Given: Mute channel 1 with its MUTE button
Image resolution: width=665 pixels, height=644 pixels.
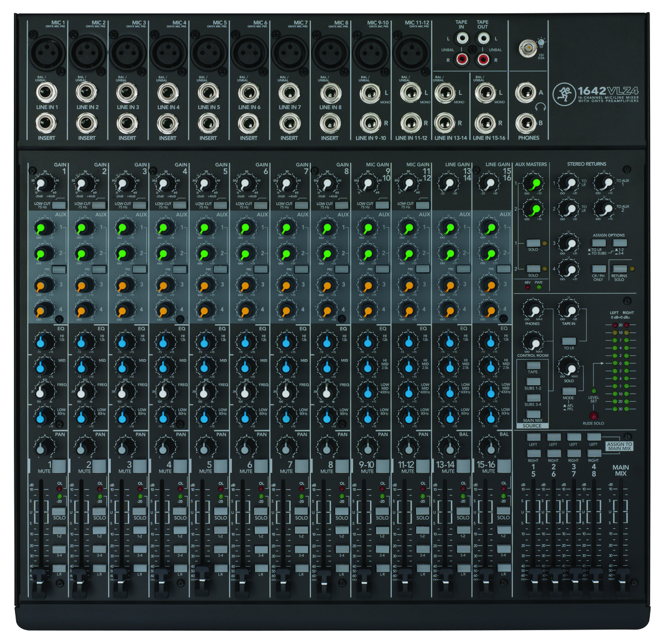Looking at the screenshot, I should [x=58, y=466].
